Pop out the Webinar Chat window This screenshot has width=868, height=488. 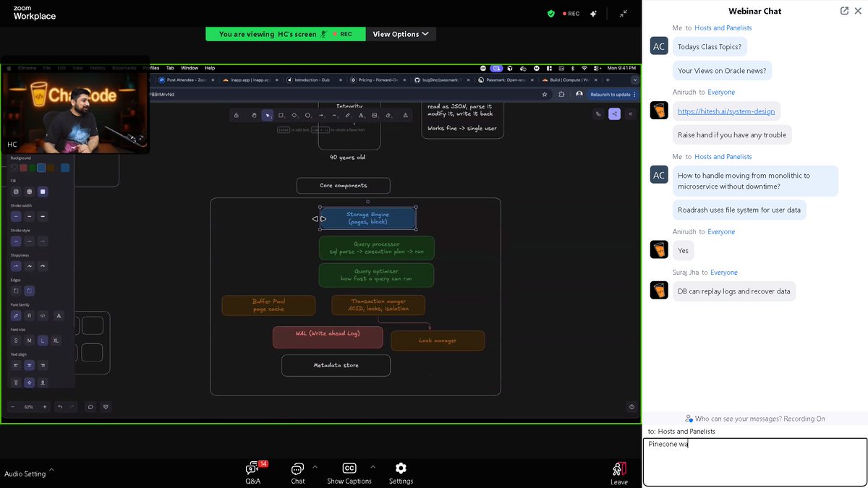pyautogui.click(x=844, y=11)
